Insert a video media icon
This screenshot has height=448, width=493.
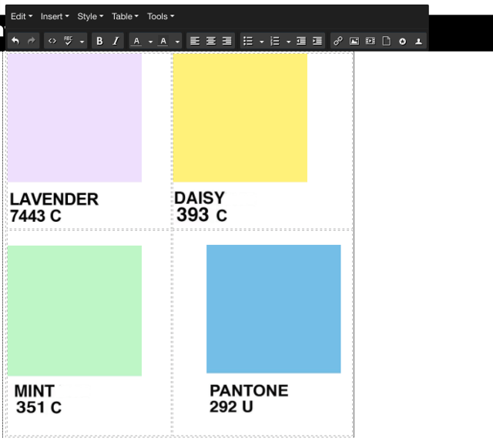(371, 41)
